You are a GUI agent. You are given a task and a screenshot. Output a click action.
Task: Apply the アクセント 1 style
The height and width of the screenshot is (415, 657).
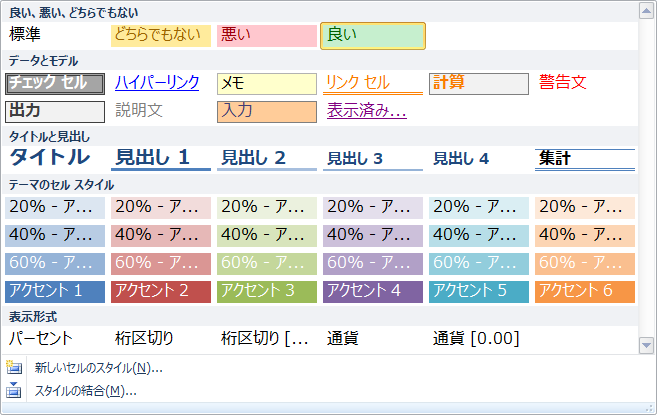[x=55, y=292]
